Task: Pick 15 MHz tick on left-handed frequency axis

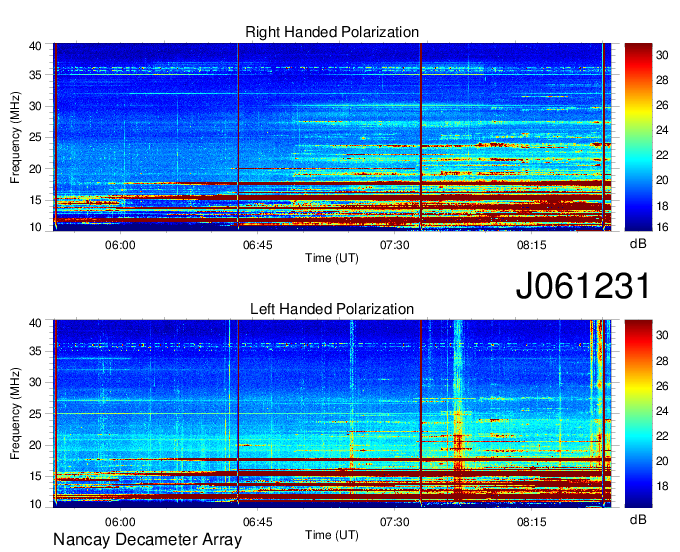Action: [35, 477]
